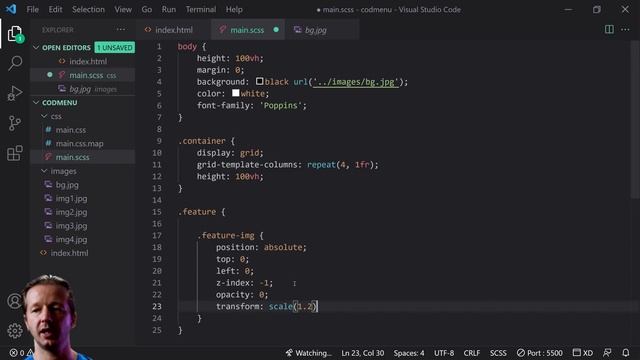Collapse the images folder
Viewport: 640px width, 360px height.
(x=44, y=171)
